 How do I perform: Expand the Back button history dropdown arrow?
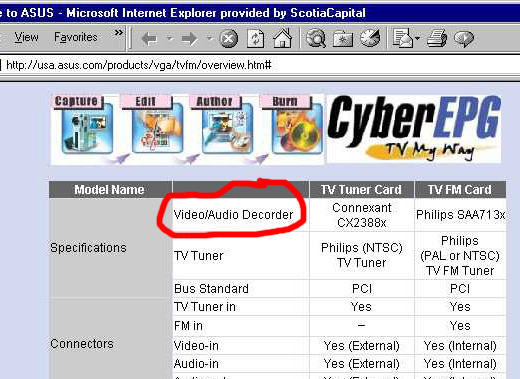point(170,38)
